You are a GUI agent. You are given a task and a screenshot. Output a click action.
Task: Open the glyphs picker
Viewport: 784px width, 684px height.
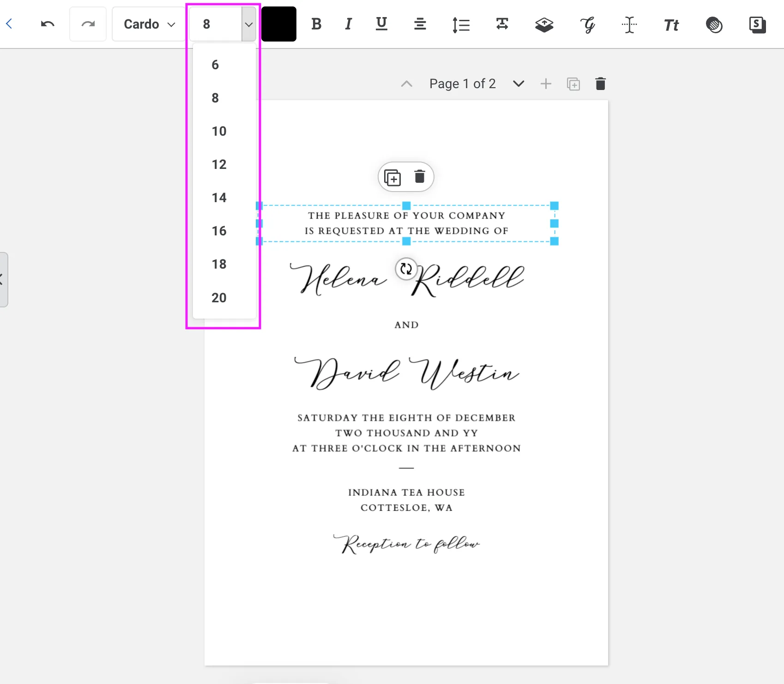[587, 24]
